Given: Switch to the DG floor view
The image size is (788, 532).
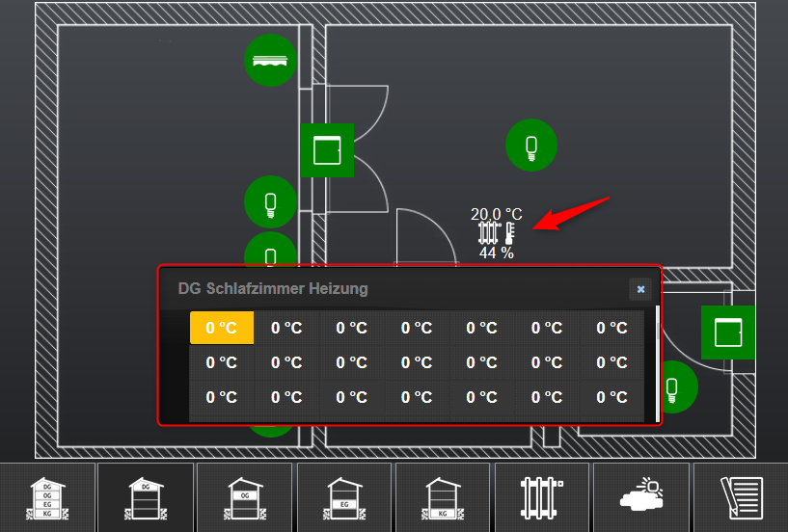Looking at the screenshot, I should coord(148,497).
